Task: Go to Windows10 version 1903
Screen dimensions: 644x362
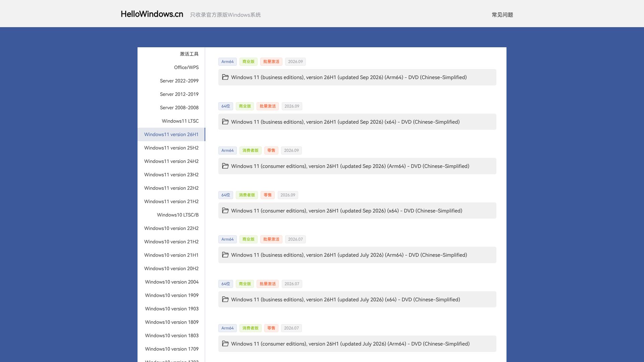Action: 171,309
